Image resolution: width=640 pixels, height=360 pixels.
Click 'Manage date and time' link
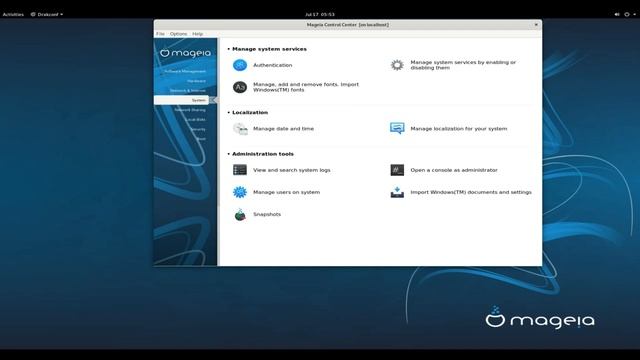tap(283, 129)
